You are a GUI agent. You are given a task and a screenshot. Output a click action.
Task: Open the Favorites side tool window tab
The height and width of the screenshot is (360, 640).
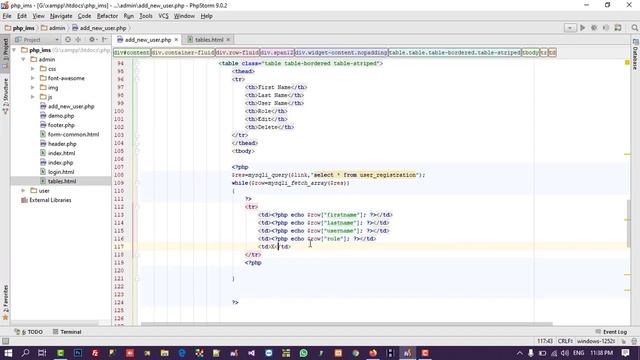(x=5, y=301)
